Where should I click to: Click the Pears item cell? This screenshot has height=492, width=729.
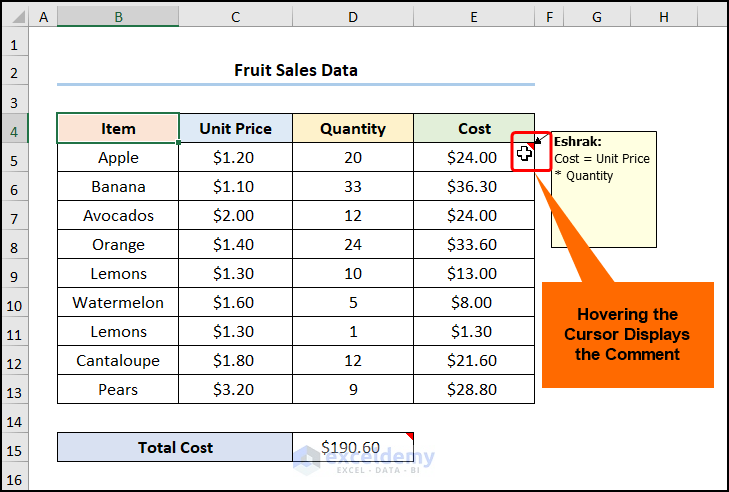tap(118, 389)
